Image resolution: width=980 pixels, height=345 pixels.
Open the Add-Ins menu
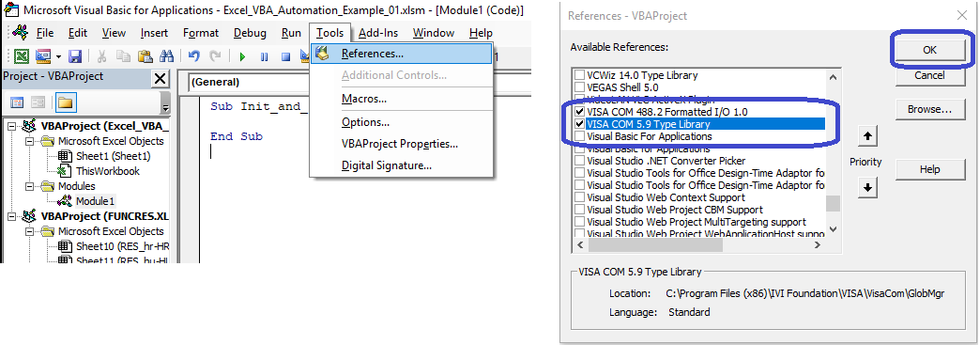[378, 33]
